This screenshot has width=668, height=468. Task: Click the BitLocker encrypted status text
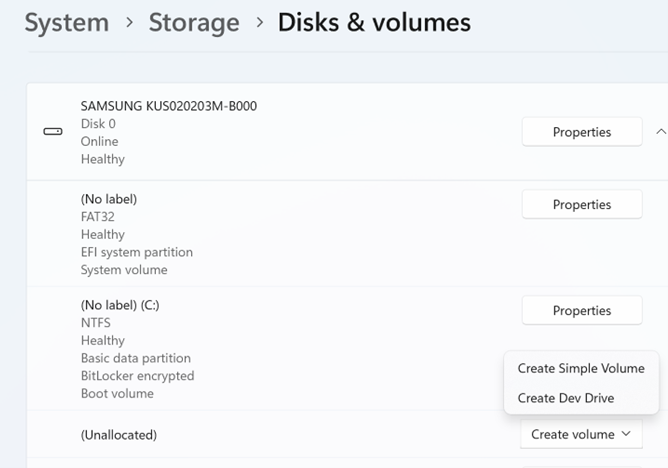click(137, 376)
